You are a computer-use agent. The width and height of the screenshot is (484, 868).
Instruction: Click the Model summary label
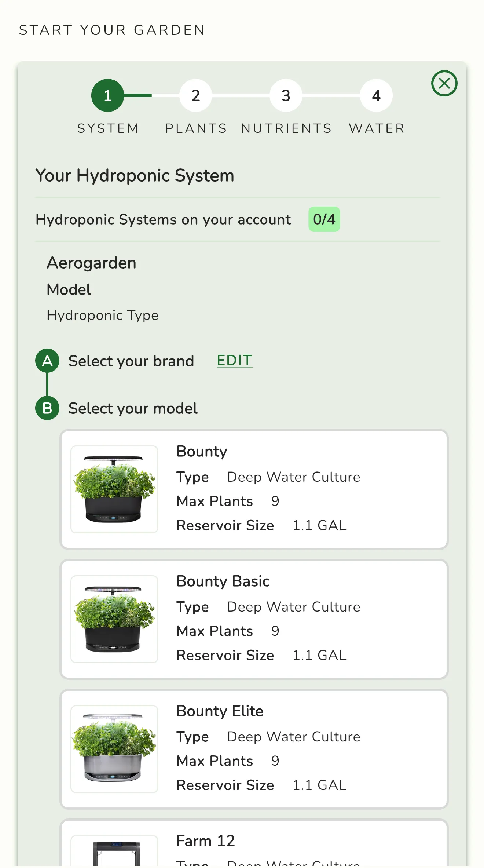tap(69, 289)
